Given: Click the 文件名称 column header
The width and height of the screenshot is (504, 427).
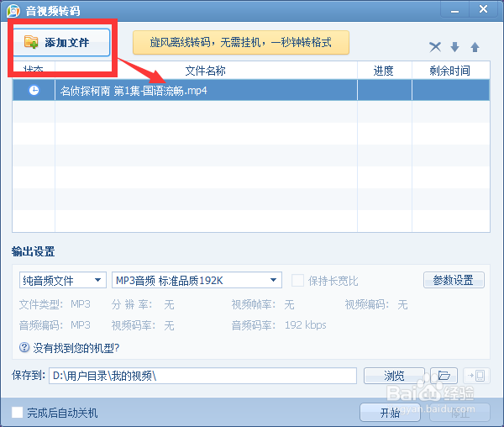Looking at the screenshot, I should [206, 71].
